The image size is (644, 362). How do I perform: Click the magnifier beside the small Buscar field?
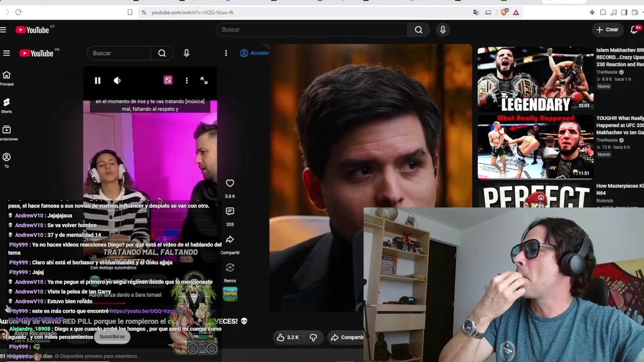[x=162, y=53]
